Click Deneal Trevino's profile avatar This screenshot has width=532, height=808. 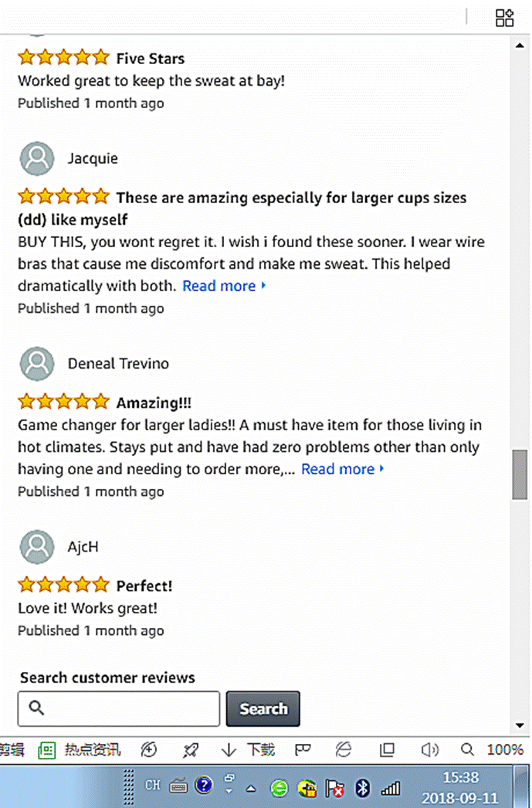37,364
